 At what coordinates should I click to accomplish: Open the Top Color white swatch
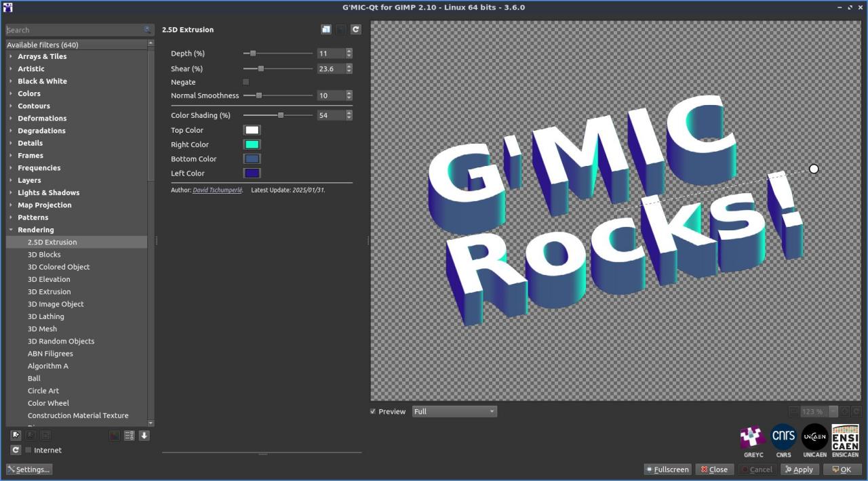tap(252, 130)
